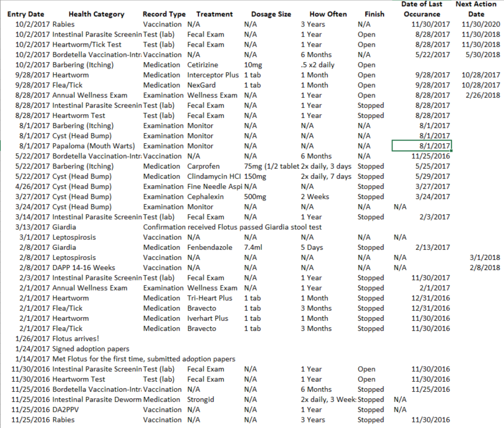Select the DA2PPV health category cell
Image resolution: width=504 pixels, height=428 pixels.
[x=65, y=410]
